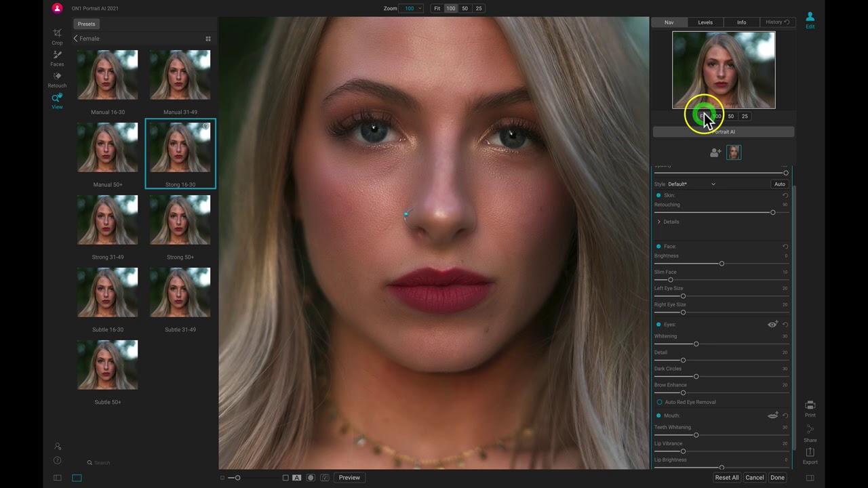
Task: Click the Export icon
Action: click(x=810, y=455)
